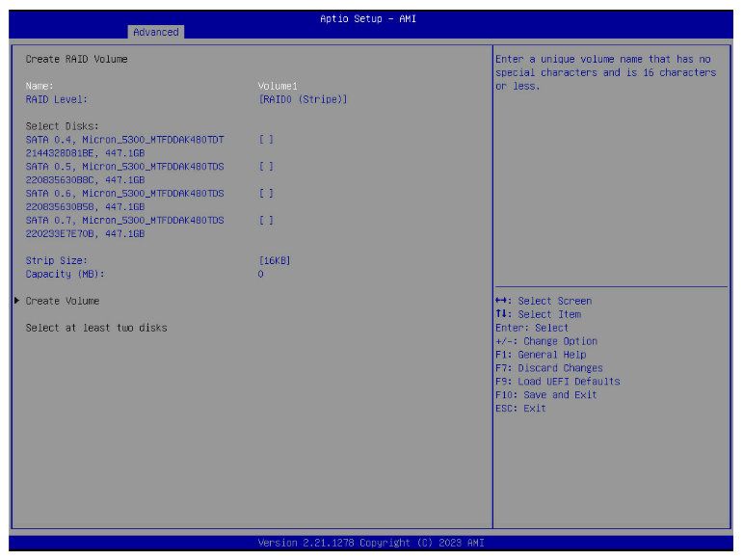Click the Select Item arrows hint
The image size is (743, 560).
539,314
